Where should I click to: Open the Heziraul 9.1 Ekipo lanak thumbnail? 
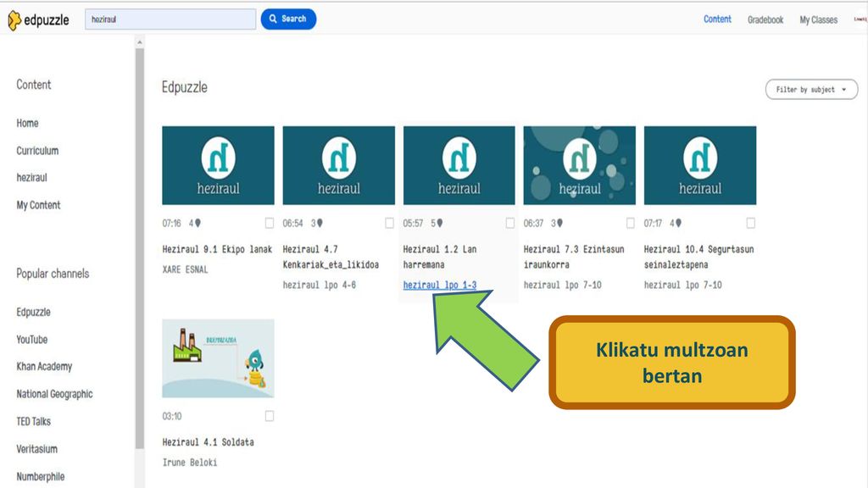click(x=218, y=165)
